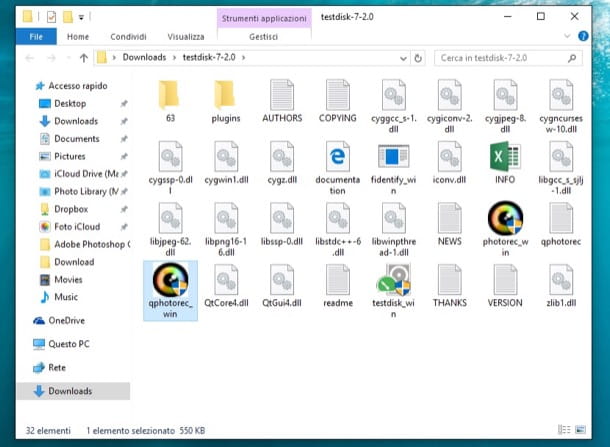Select cygjpeg-8.dll file
This screenshot has width=610, height=447.
505,106
